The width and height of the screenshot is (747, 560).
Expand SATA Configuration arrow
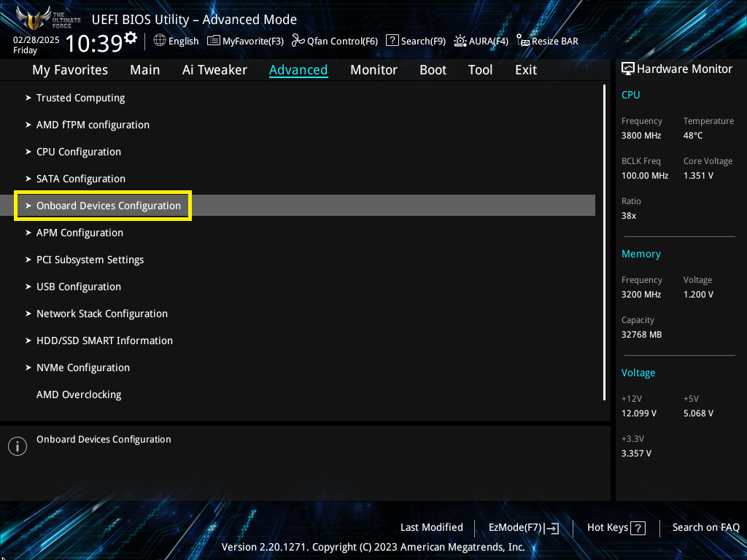28,179
